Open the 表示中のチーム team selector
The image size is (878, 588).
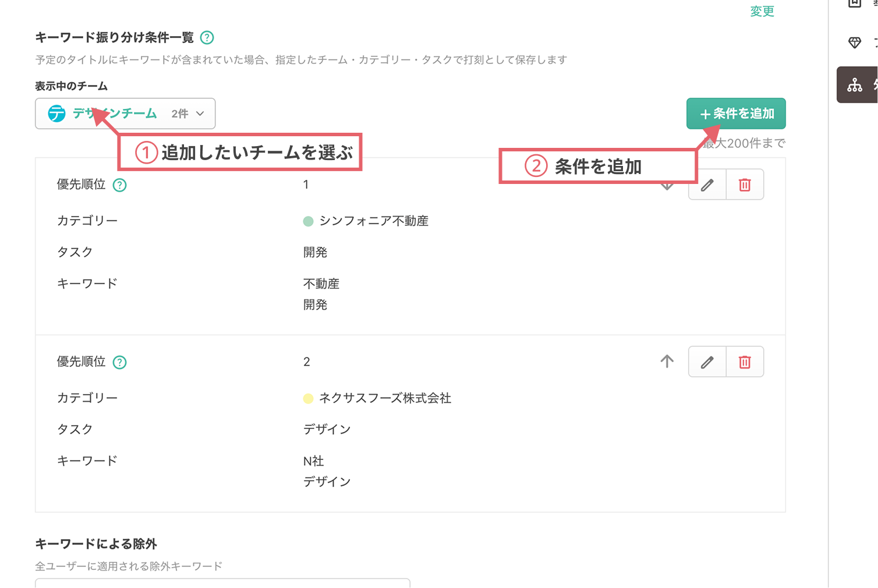tap(125, 114)
